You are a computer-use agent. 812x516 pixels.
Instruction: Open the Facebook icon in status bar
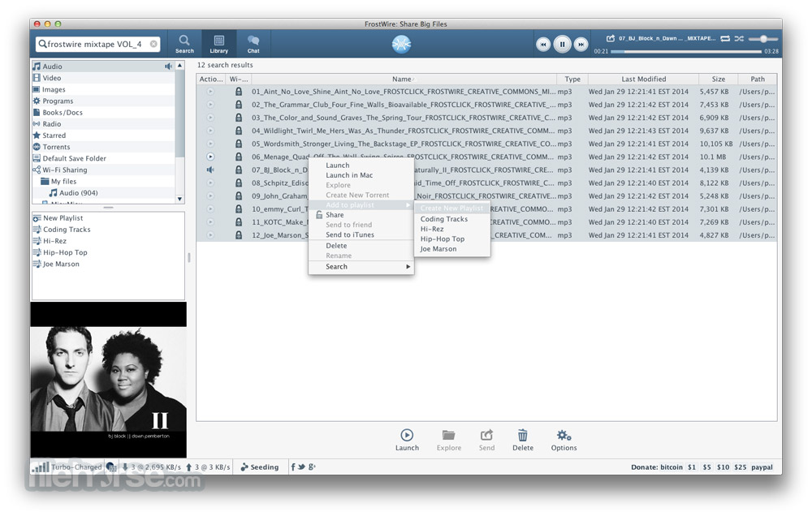pyautogui.click(x=293, y=467)
